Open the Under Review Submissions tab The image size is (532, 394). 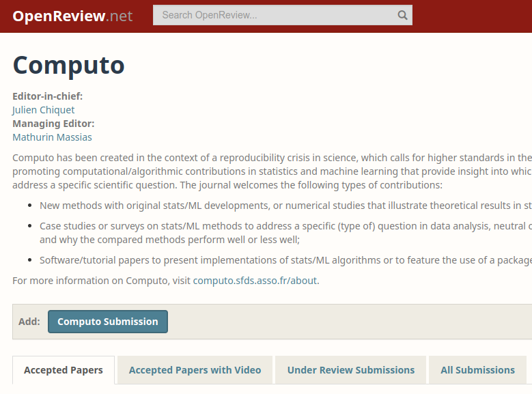pos(351,370)
